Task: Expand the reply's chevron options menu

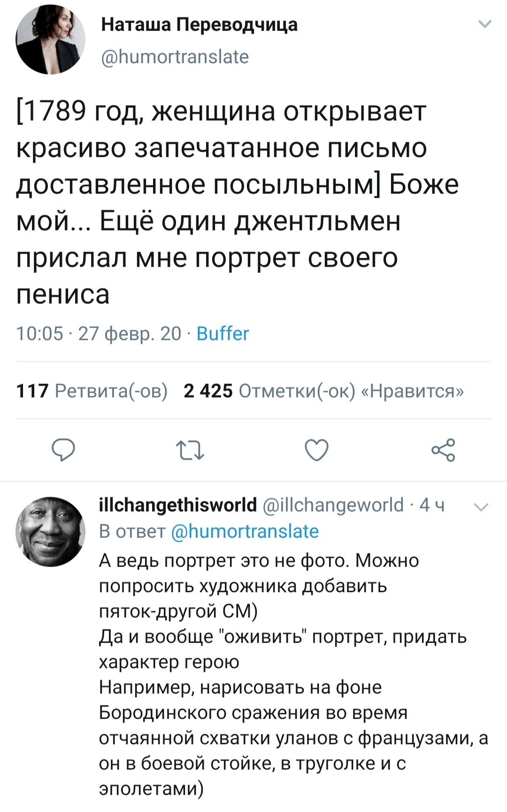Action: click(x=482, y=507)
